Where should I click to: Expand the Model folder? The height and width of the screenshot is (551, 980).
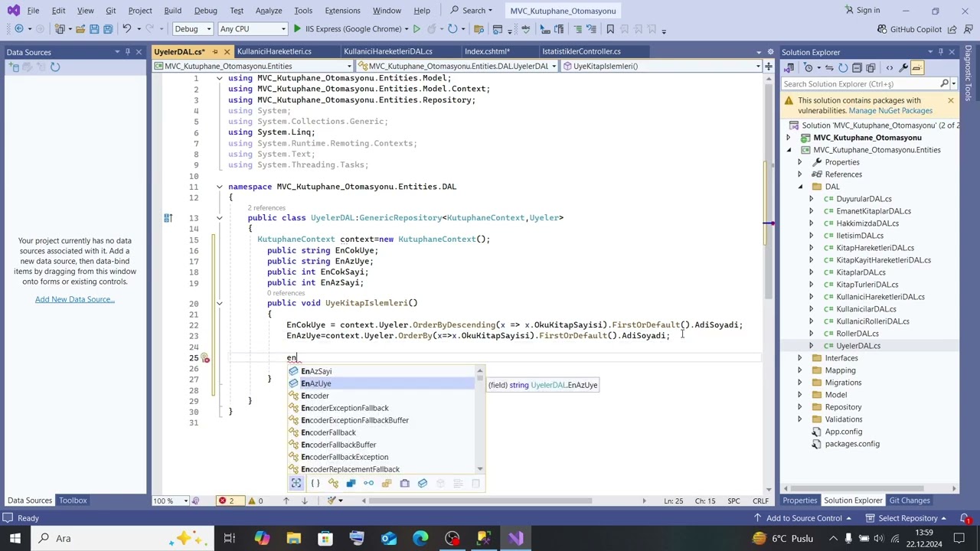click(x=800, y=395)
